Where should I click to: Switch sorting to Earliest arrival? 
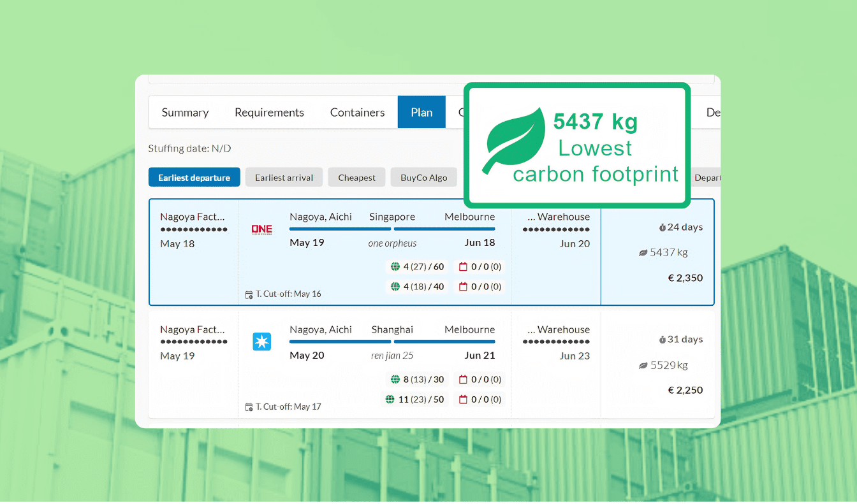pyautogui.click(x=284, y=178)
